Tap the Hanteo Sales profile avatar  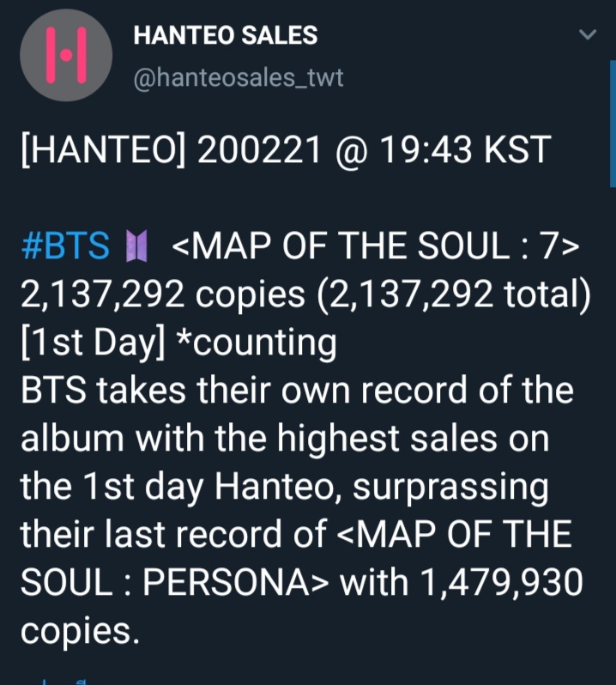coord(66,56)
